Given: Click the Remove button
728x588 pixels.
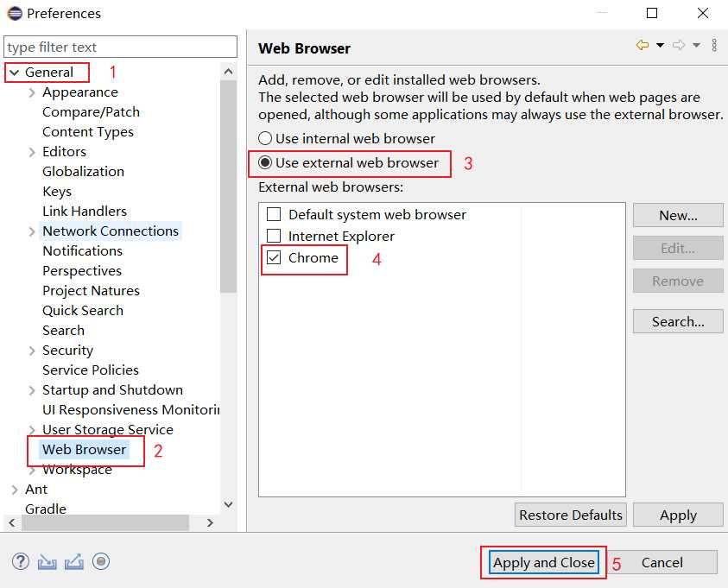Looking at the screenshot, I should click(678, 281).
